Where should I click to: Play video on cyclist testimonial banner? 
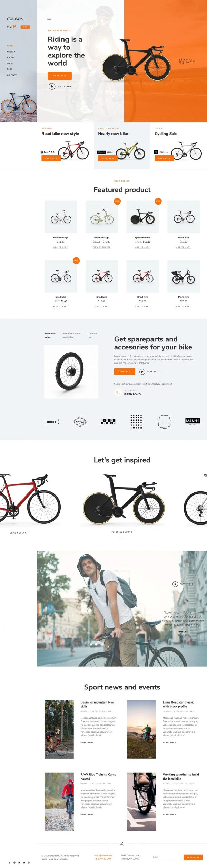175,584
